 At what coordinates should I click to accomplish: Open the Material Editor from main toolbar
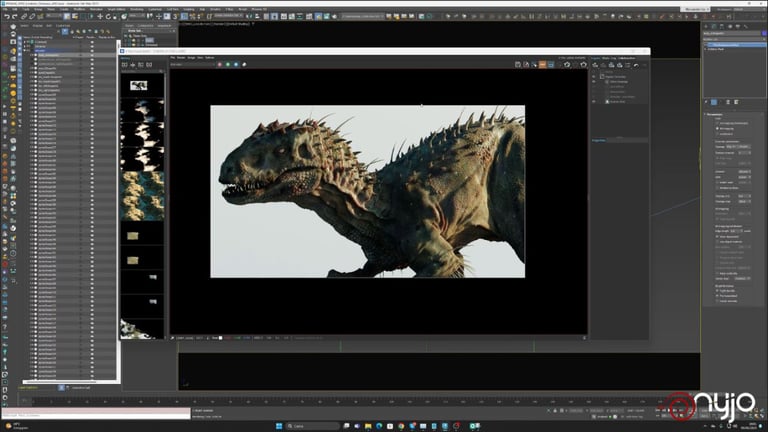pos(309,17)
